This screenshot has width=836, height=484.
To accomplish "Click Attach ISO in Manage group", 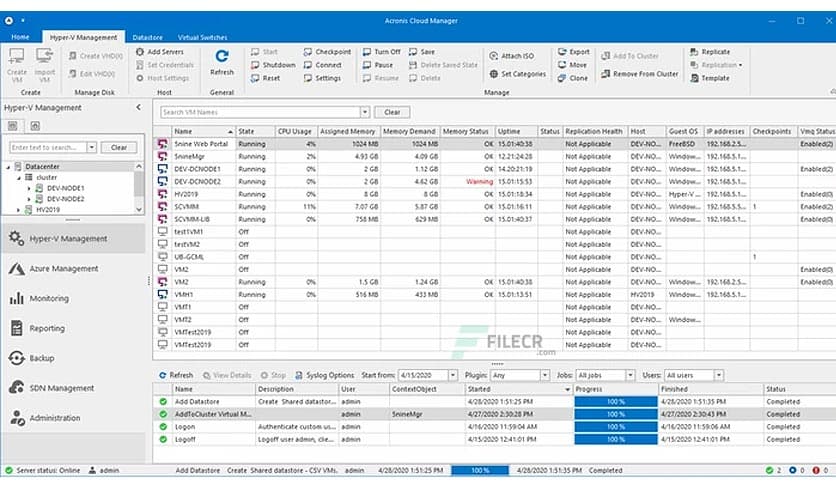I will [511, 56].
